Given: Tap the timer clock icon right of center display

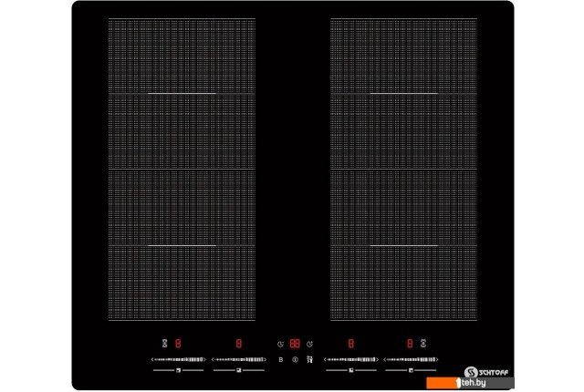Looking at the screenshot, I should (310, 344).
